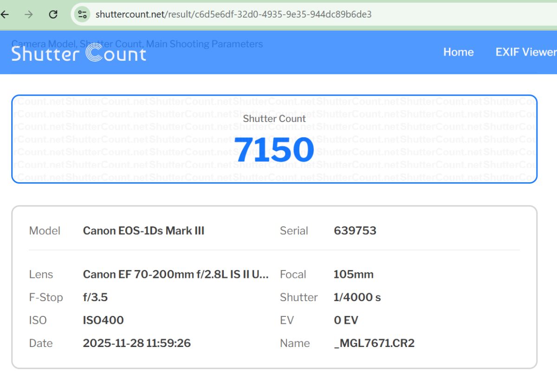Click the 1/4000 s shutter speed value

click(357, 297)
